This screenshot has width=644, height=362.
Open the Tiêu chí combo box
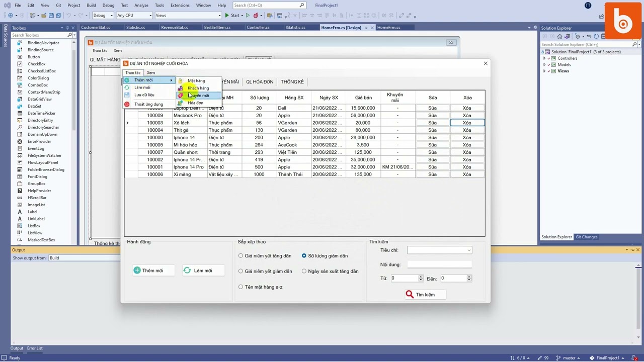[x=439, y=250]
